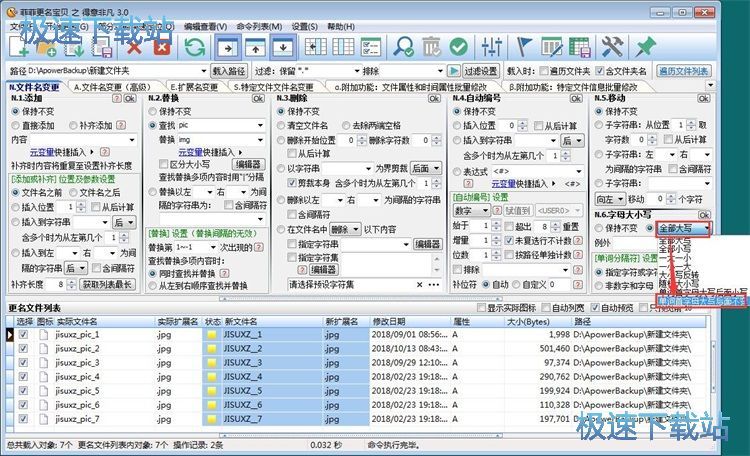This screenshot has width=750, height=456.
Task: Enable the 显示实际图标 checkbox
Action: click(x=481, y=307)
